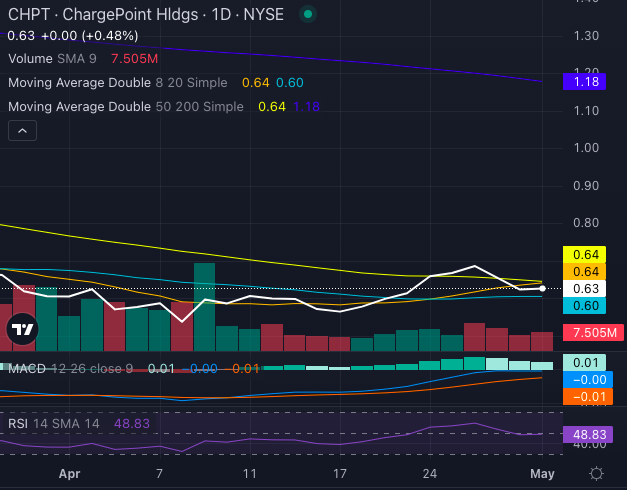Click the May date label on the time axis
Image resolution: width=627 pixels, height=490 pixels.
tap(542, 474)
